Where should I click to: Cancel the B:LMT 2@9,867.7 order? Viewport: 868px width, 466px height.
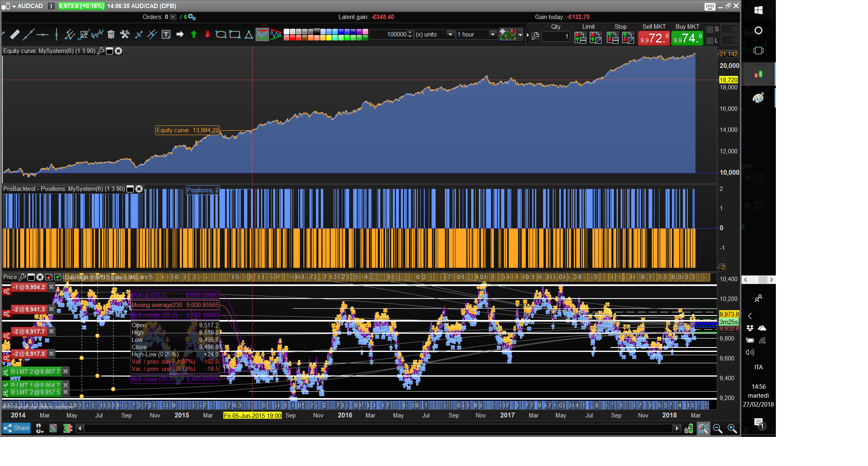point(65,371)
